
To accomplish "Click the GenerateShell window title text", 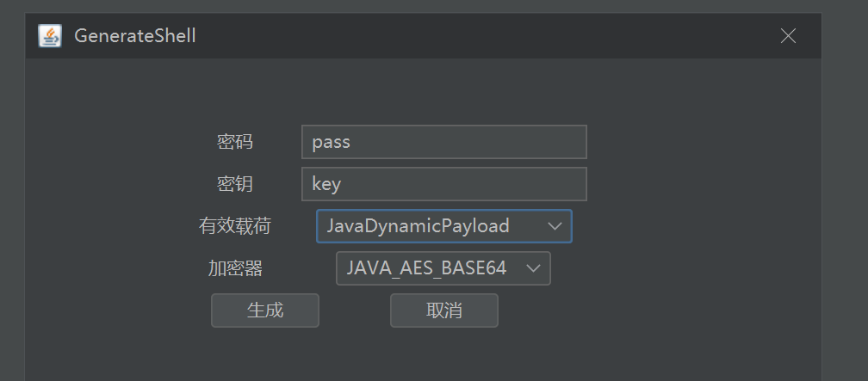I will 135,36.
